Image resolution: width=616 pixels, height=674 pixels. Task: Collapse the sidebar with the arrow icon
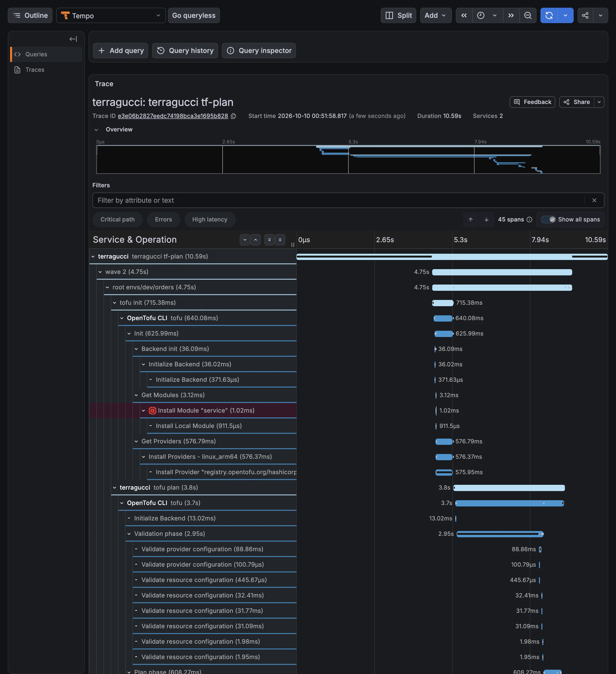[x=73, y=39]
